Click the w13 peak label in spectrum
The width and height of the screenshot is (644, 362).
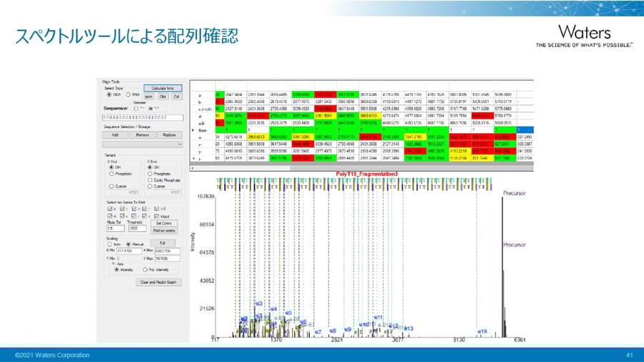pos(409,329)
